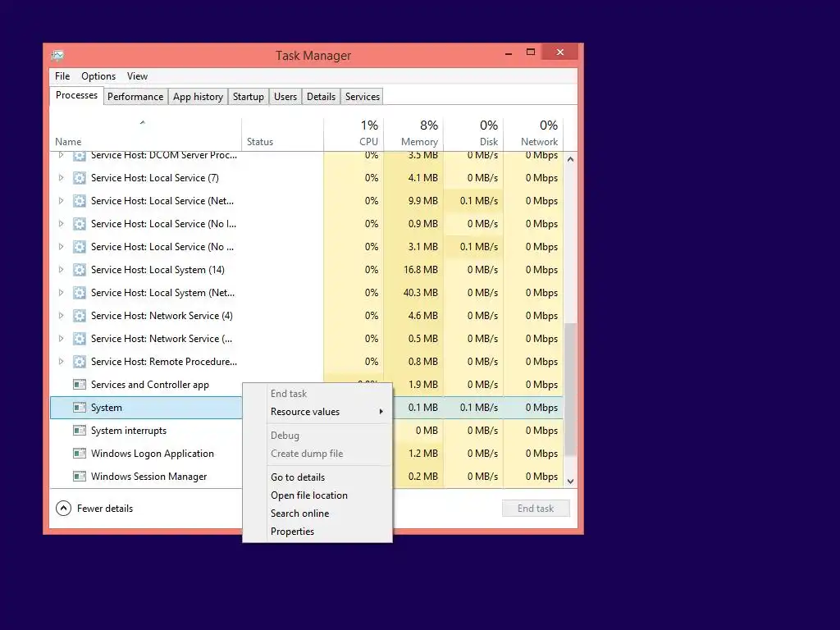This screenshot has height=630, width=840.
Task: Select Service Host: Local Service (No ... row name
Action: click(162, 247)
